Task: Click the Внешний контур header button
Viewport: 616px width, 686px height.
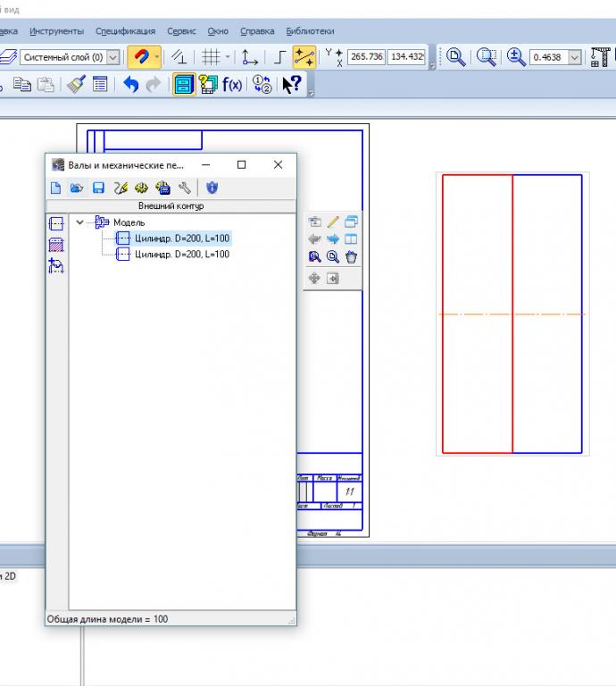Action: tap(170, 206)
